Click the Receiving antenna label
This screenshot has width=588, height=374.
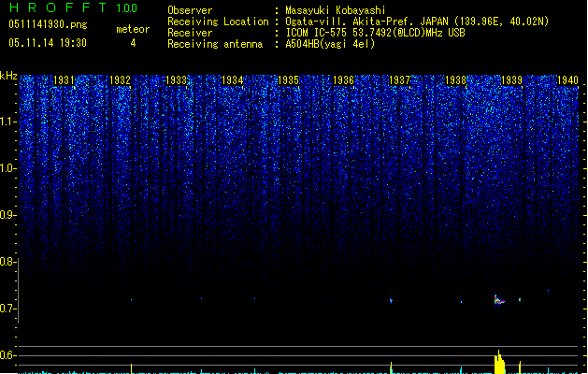point(215,44)
